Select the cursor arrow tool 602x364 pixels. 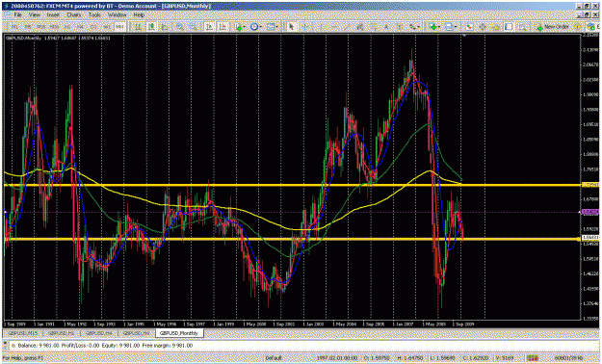click(292, 27)
